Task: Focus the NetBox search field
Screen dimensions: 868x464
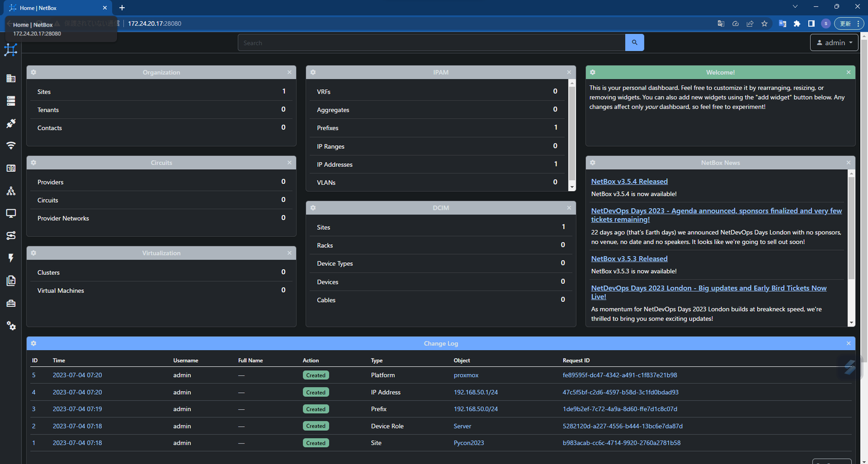Action: [x=432, y=43]
